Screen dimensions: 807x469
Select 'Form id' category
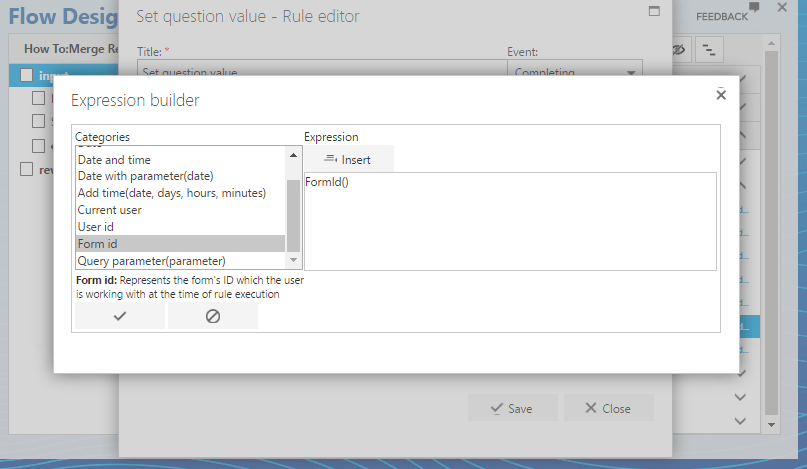pyautogui.click(x=180, y=244)
